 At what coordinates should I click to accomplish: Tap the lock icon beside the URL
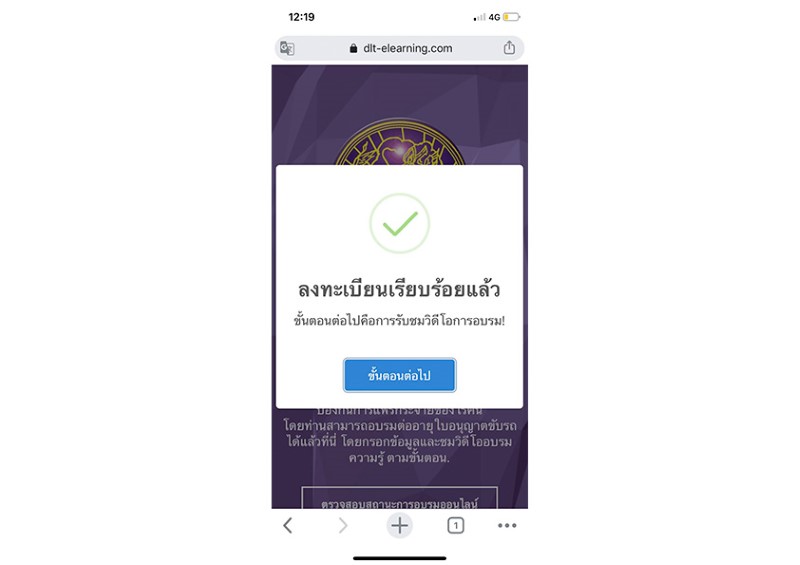(353, 48)
